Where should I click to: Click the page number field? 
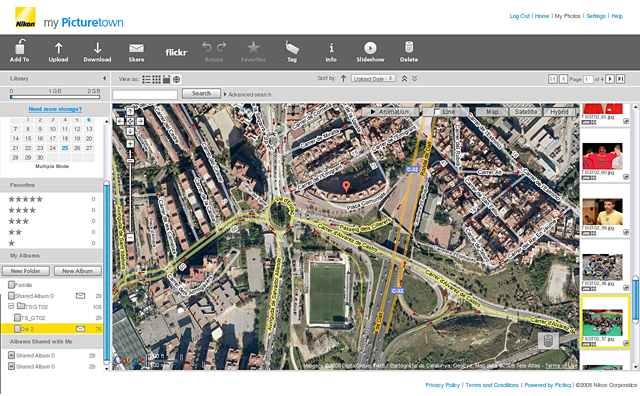(588, 79)
